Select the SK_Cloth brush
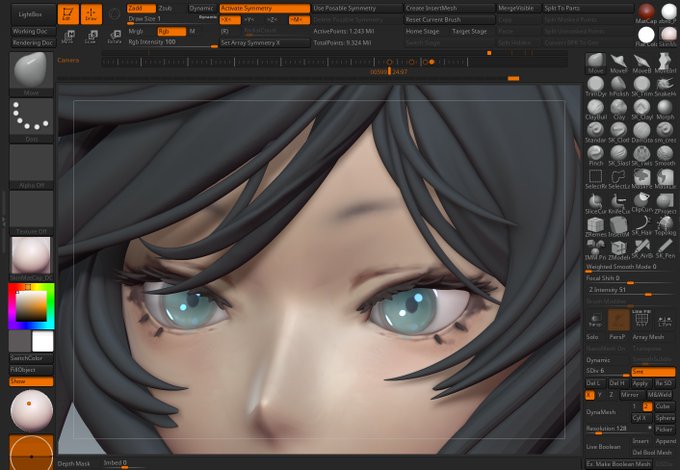Screen dimensions: 680x470 tap(618, 133)
